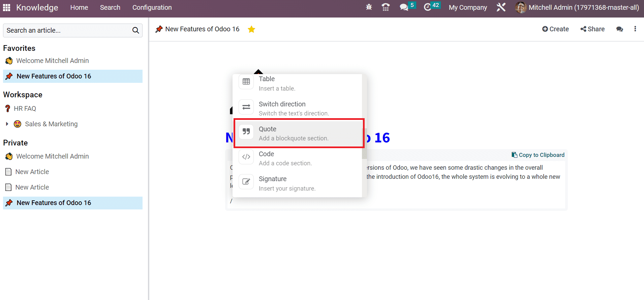Screen dimensions: 644x300
Task: Select the Table command
Action: [x=297, y=84]
